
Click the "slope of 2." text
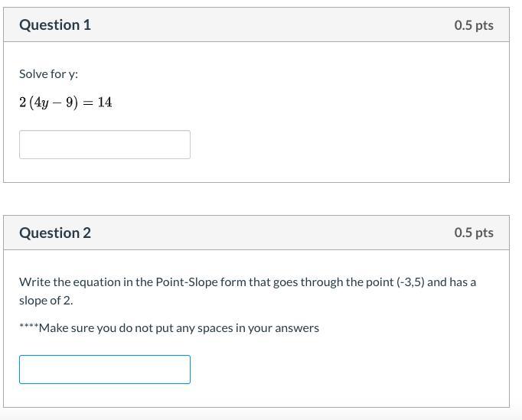46,300
